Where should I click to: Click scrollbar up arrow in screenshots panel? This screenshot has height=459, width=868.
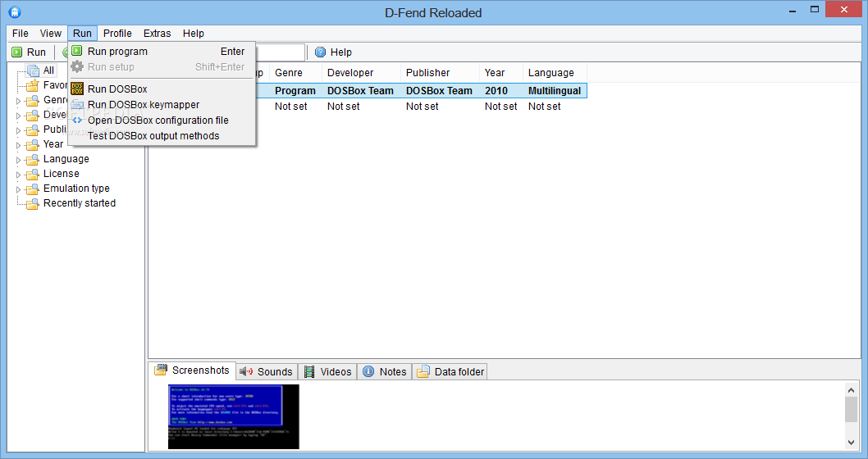852,390
